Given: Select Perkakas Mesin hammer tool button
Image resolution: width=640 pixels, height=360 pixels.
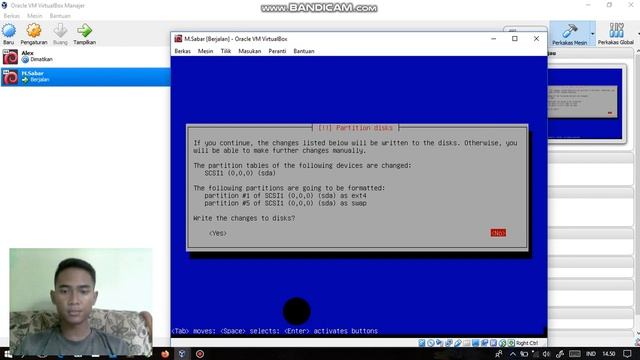Looking at the screenshot, I should 569,33.
